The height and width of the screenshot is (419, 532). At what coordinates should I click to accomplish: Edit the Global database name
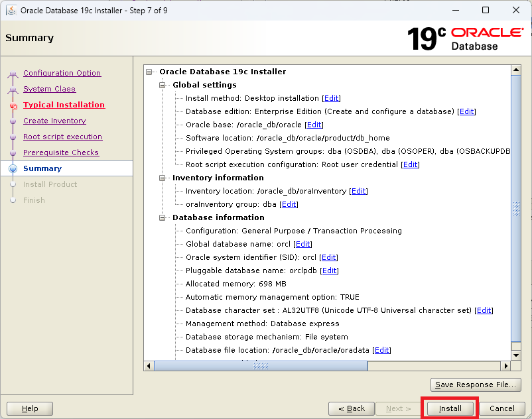pos(302,244)
